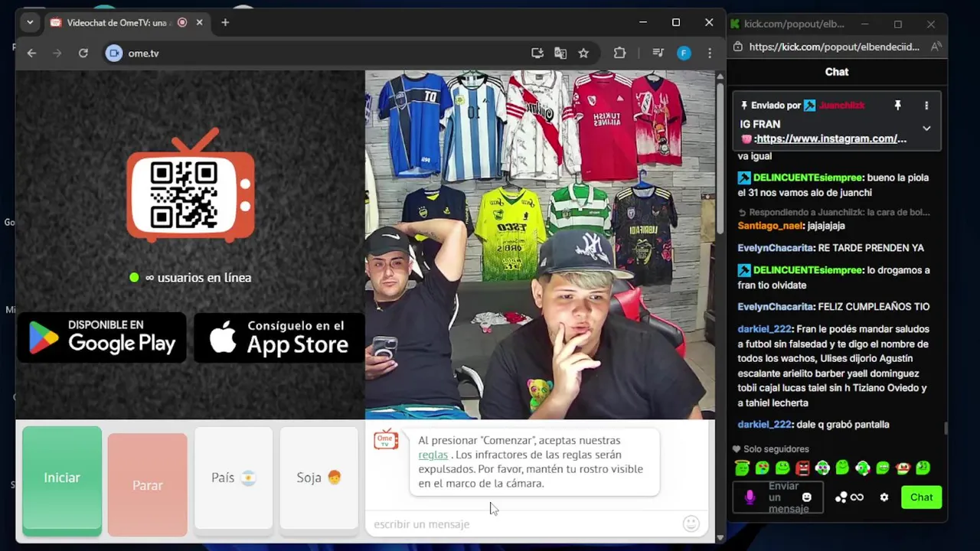Click the green Chat send button
This screenshot has height=551, width=980.
[x=921, y=497]
